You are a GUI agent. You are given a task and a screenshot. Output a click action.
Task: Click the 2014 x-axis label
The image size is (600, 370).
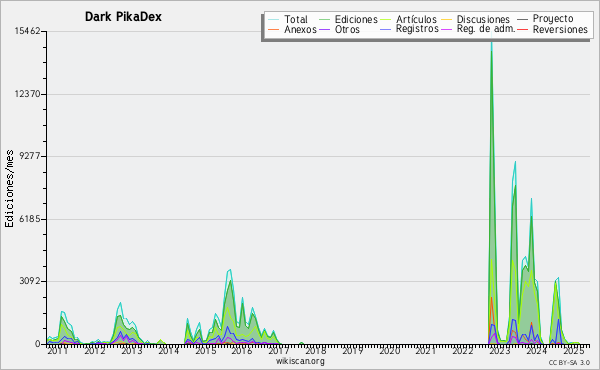coord(169,350)
